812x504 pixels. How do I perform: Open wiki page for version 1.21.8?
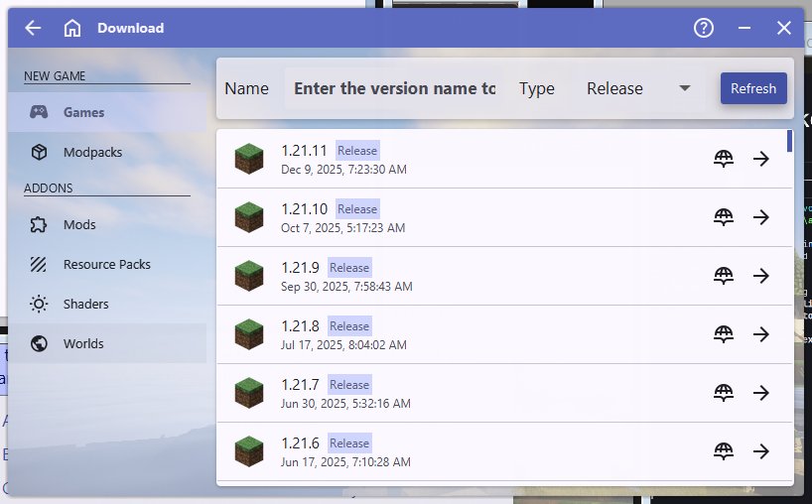(x=724, y=333)
